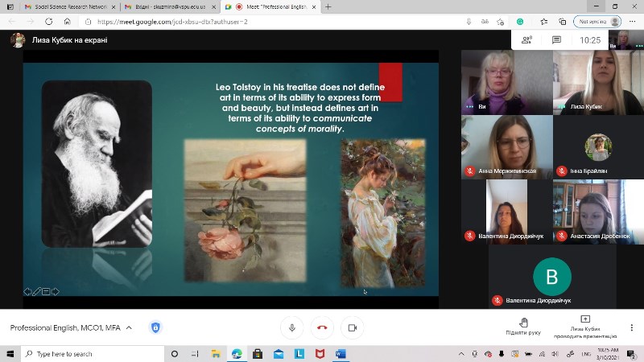The image size is (644, 362).
Task: Click the browser forward arrow
Action: point(31,22)
